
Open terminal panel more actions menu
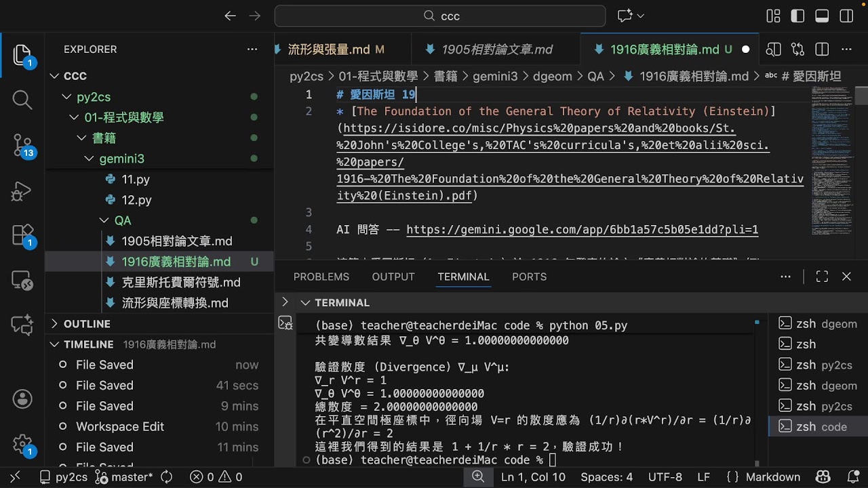[786, 277]
